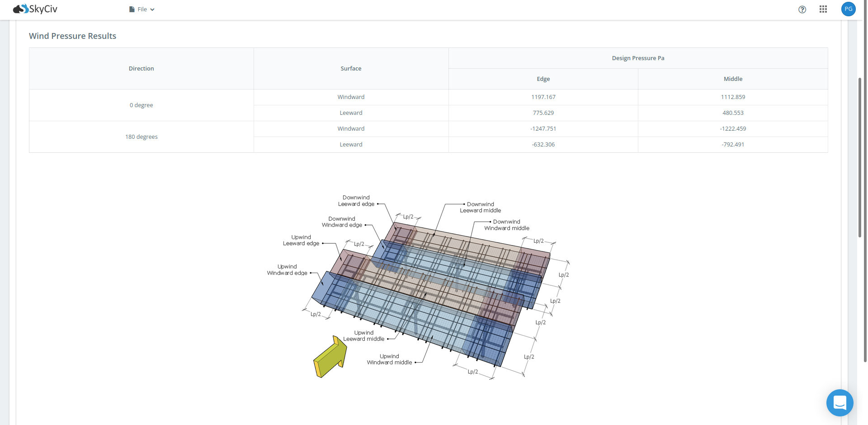
Task: Click the Middle column header
Action: pos(733,79)
